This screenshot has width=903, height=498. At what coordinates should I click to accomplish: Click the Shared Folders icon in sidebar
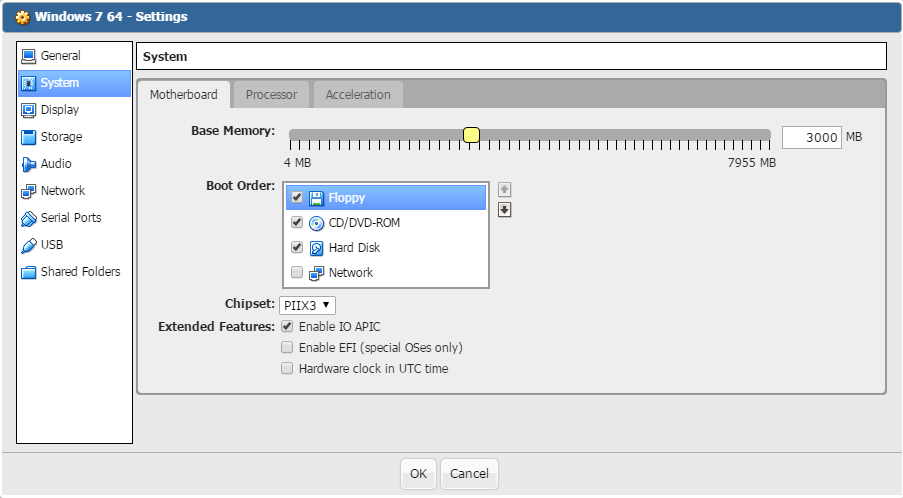point(29,272)
